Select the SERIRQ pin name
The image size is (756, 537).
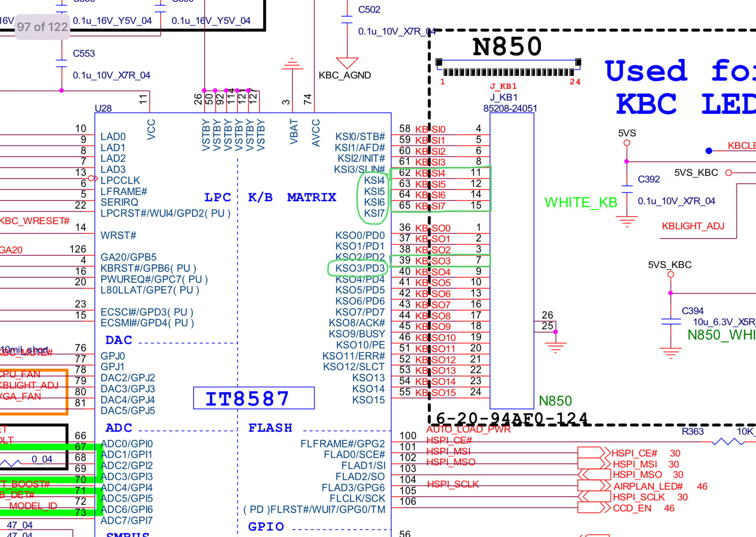pos(119,202)
